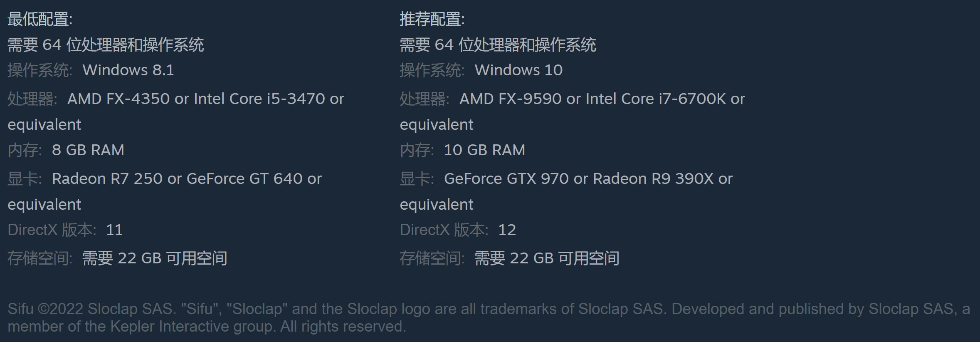
Task: Click the AMD FX-4350 processor line
Action: (x=205, y=99)
